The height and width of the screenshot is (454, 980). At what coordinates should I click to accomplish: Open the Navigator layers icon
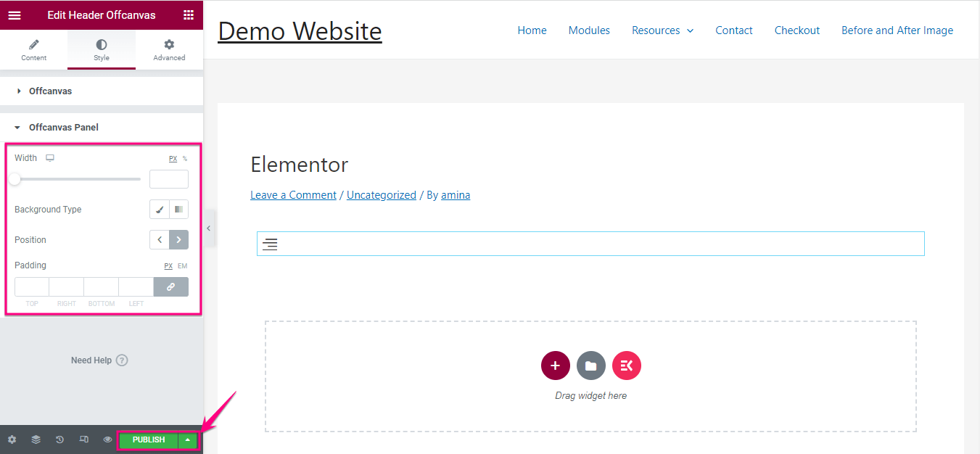point(36,439)
